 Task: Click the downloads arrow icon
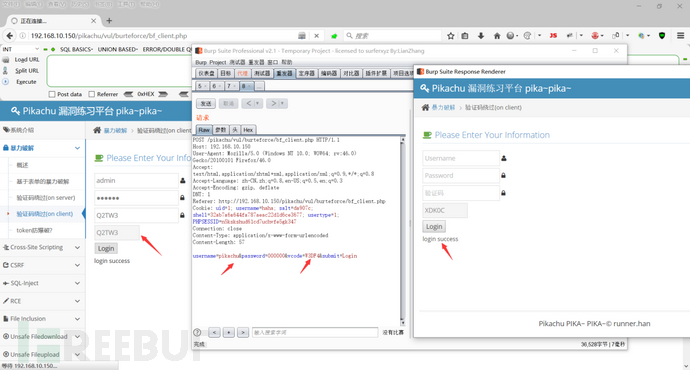(x=481, y=36)
